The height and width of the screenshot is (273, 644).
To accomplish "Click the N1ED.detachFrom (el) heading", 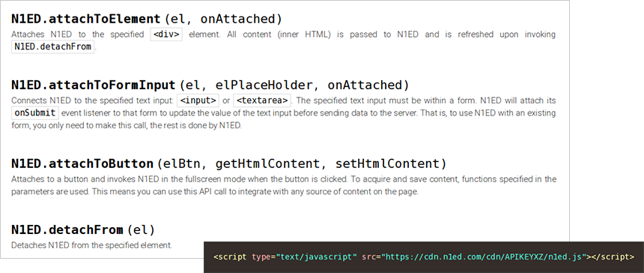I will [x=82, y=229].
